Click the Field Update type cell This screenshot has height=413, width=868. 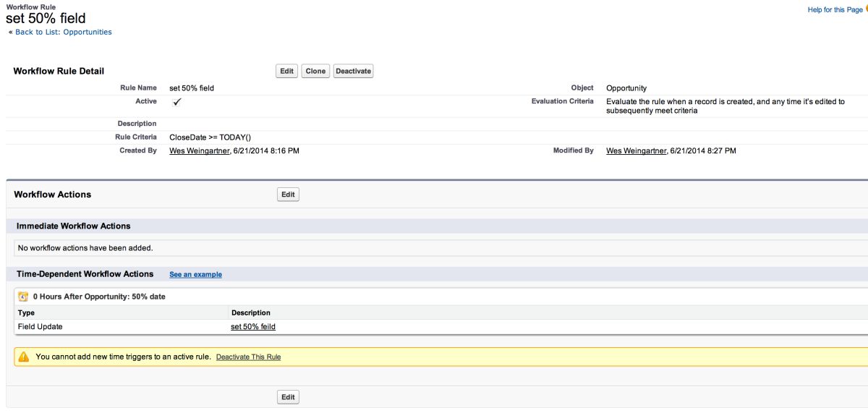(x=40, y=327)
